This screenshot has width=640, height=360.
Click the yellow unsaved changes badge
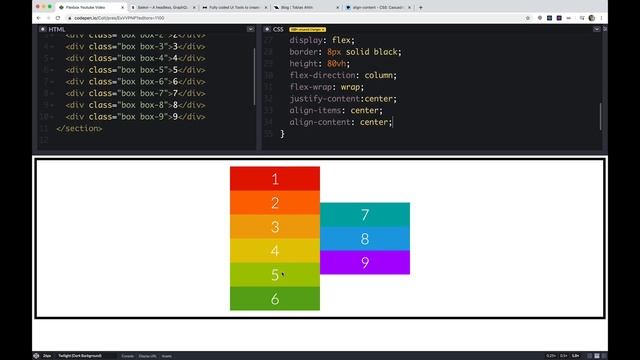click(x=307, y=29)
